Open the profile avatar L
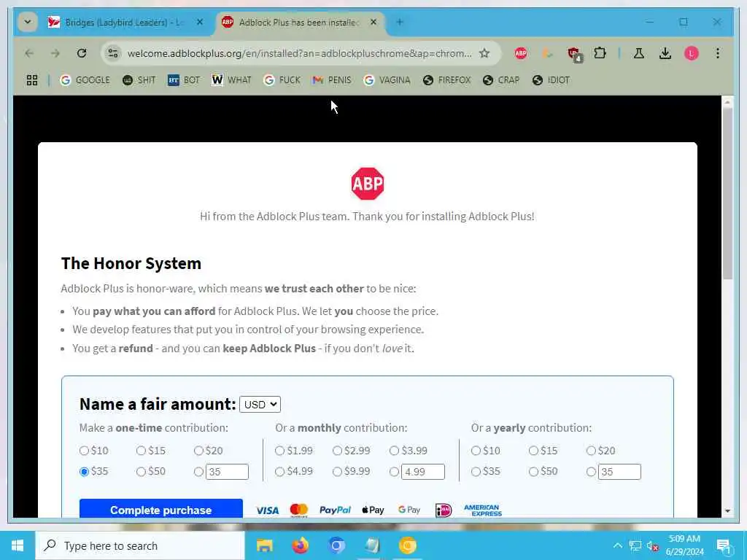The height and width of the screenshot is (560, 747). (x=692, y=53)
